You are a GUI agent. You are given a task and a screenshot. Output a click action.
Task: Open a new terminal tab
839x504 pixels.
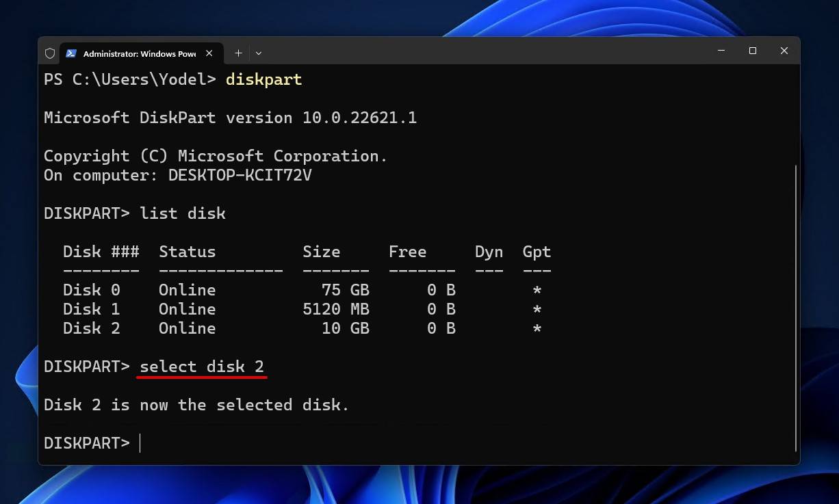(x=238, y=53)
